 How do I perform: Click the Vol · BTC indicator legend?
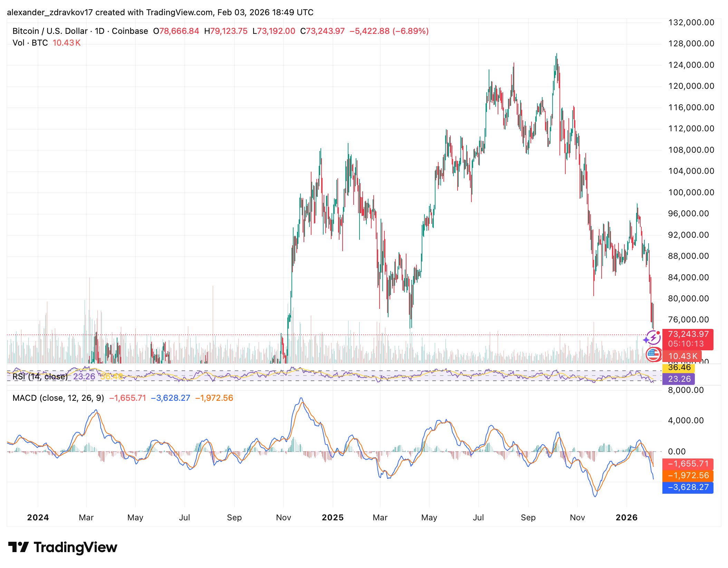point(30,43)
